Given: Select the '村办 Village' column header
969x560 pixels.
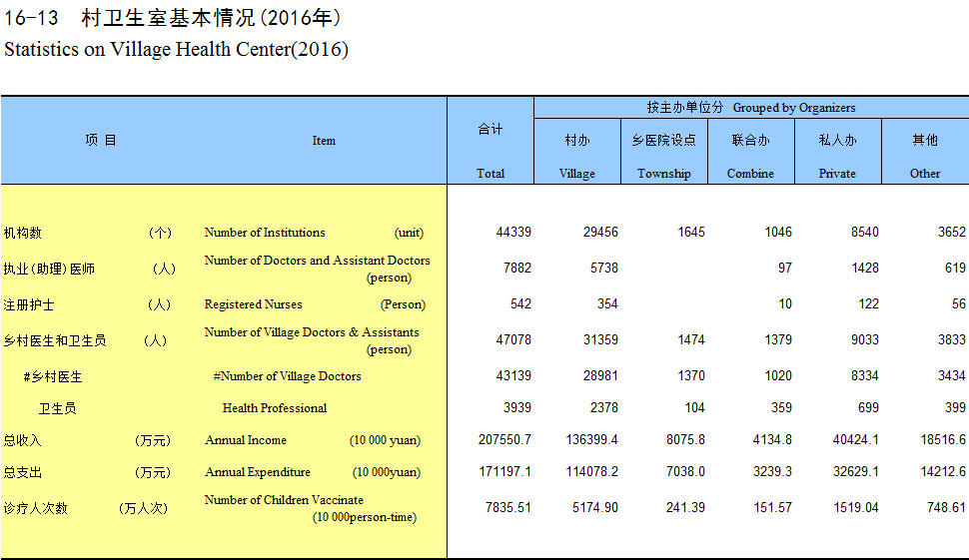Looking at the screenshot, I should [577, 152].
